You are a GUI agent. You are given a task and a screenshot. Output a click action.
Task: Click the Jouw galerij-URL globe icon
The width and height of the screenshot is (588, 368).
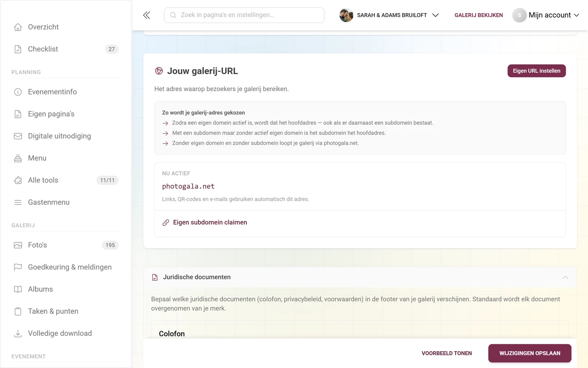159,71
